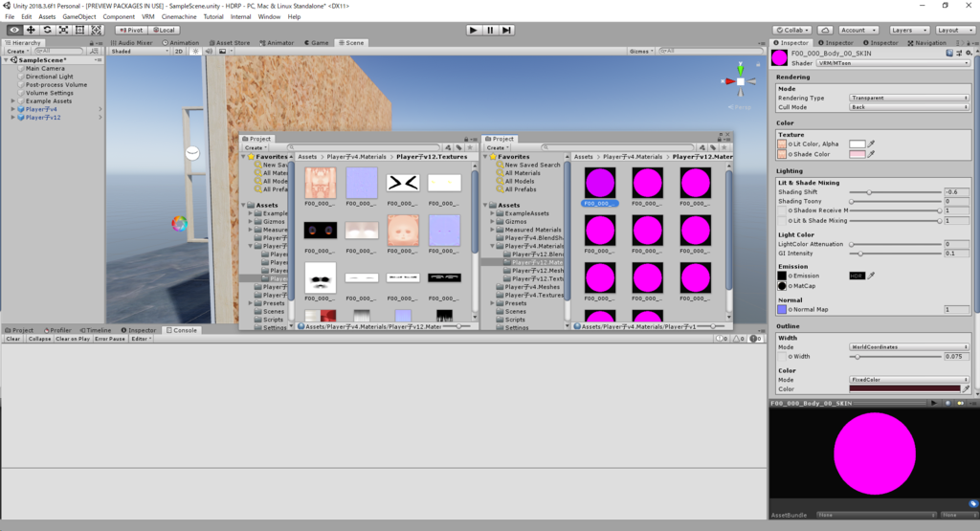
Task: Open the Layers dropdown
Action: tap(909, 30)
